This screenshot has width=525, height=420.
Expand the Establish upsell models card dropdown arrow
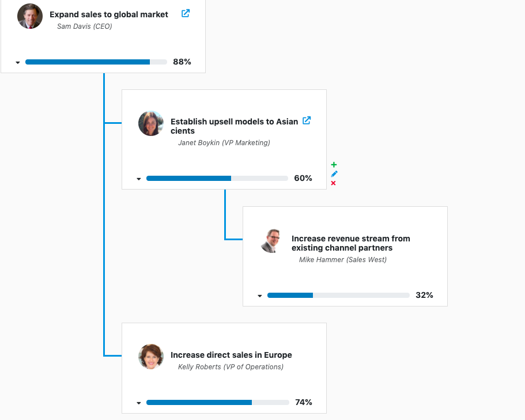139,179
